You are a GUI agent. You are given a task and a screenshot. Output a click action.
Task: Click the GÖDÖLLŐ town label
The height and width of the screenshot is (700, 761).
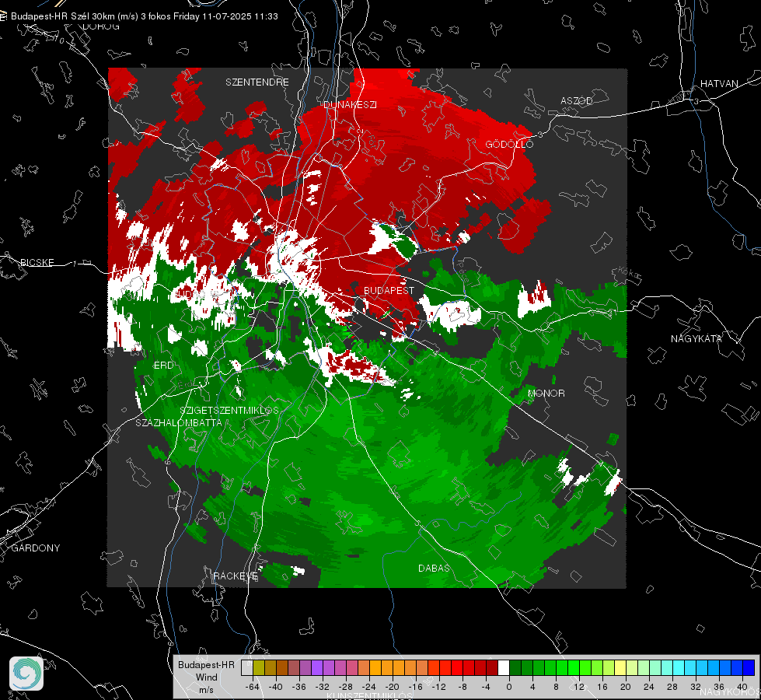coord(509,144)
